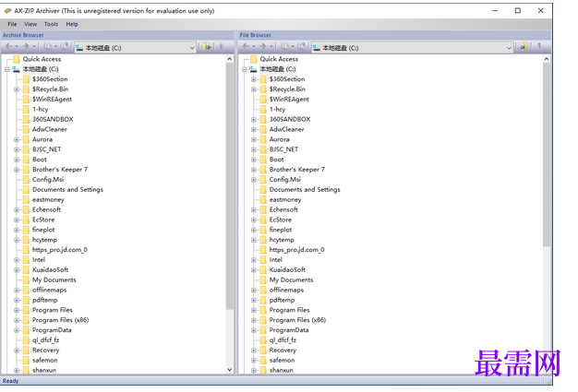Select hcytemp in Archive Browser
This screenshot has height=392, width=578.
[x=44, y=240]
